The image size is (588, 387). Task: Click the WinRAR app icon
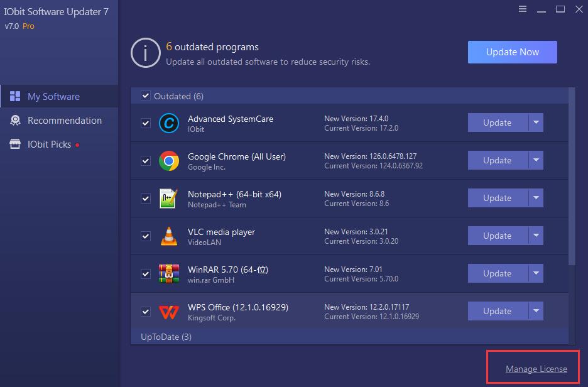pos(169,274)
